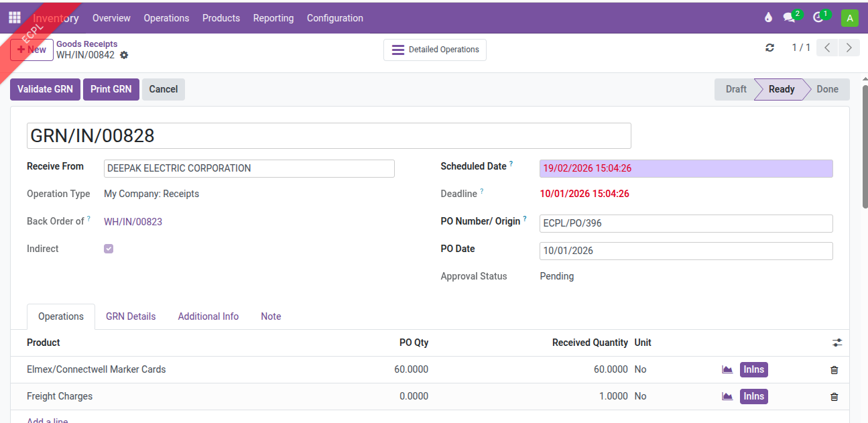This screenshot has height=423, width=868.
Task: Delete the Freight Charges line
Action: point(834,397)
